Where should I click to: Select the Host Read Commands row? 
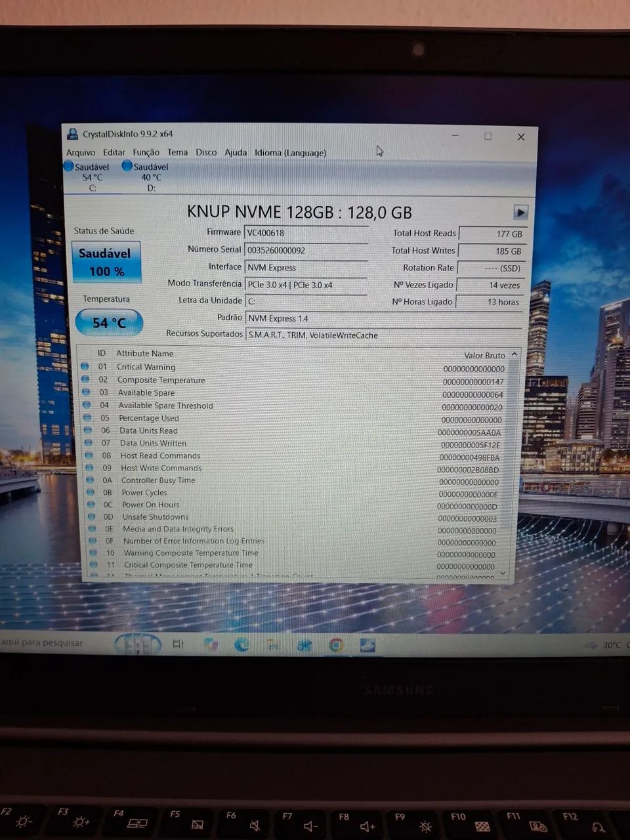coord(295,455)
